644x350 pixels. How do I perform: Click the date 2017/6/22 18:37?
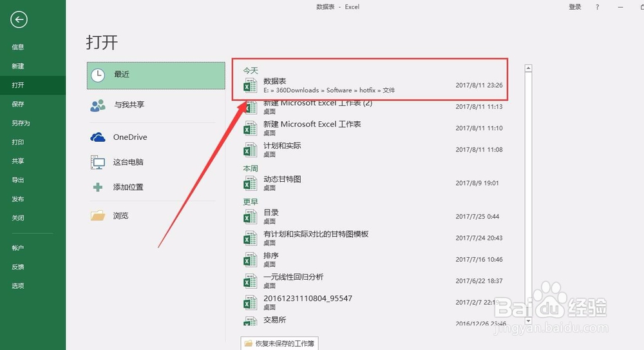point(479,281)
